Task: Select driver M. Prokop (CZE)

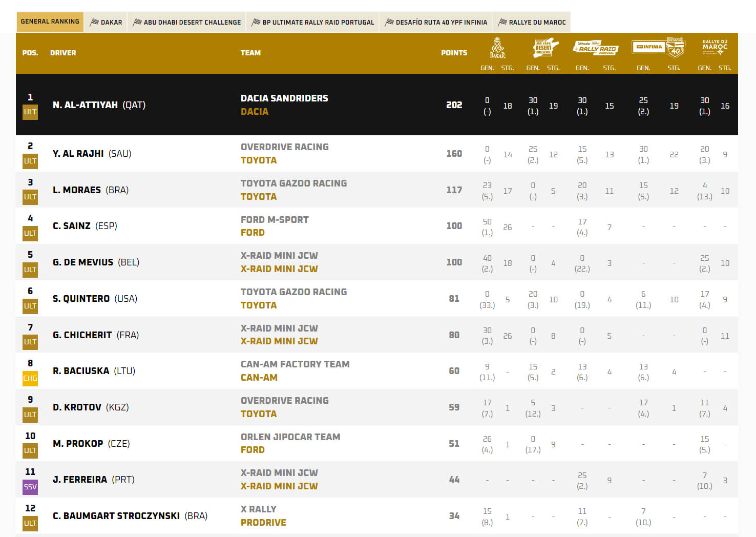Action: pos(91,444)
